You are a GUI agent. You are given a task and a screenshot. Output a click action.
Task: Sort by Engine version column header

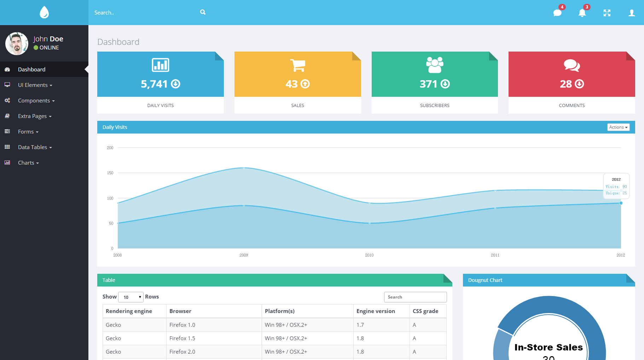click(x=382, y=311)
